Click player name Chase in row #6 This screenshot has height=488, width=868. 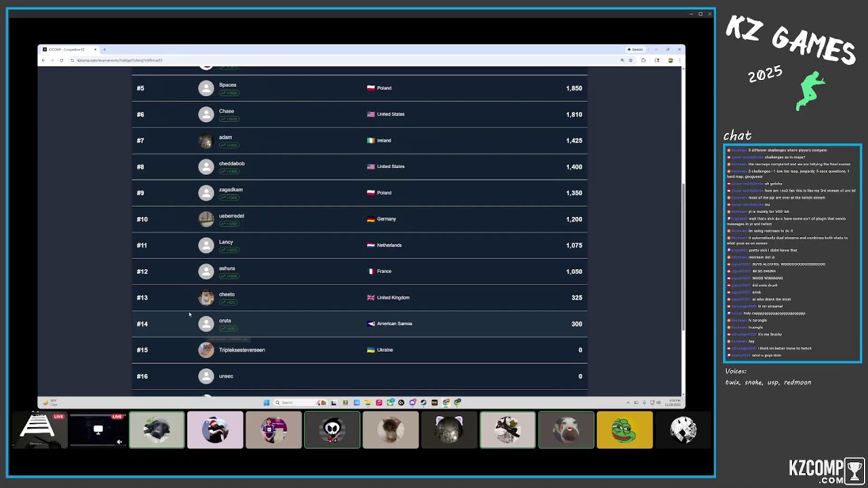coord(226,111)
